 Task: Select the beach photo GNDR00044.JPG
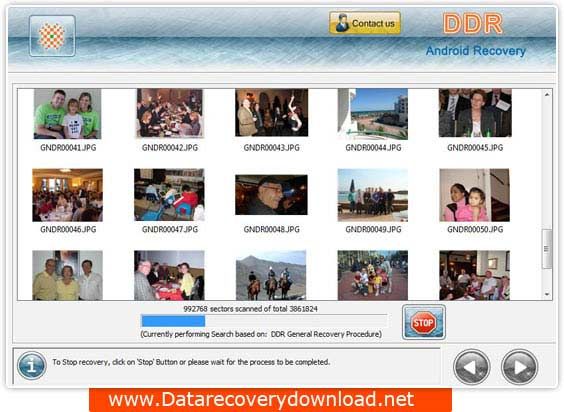coord(373,114)
